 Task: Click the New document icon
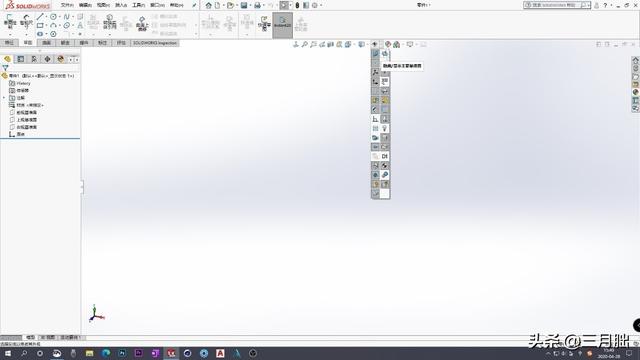coord(218,5)
